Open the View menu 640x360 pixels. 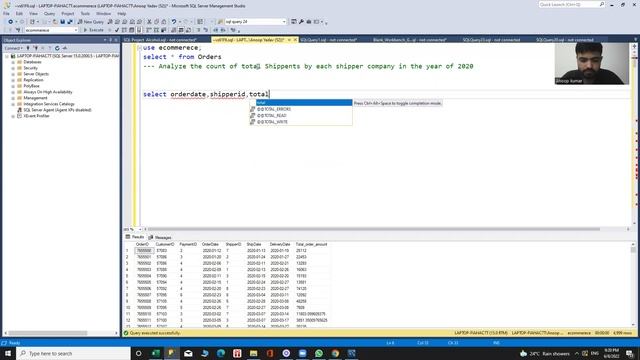point(33,13)
